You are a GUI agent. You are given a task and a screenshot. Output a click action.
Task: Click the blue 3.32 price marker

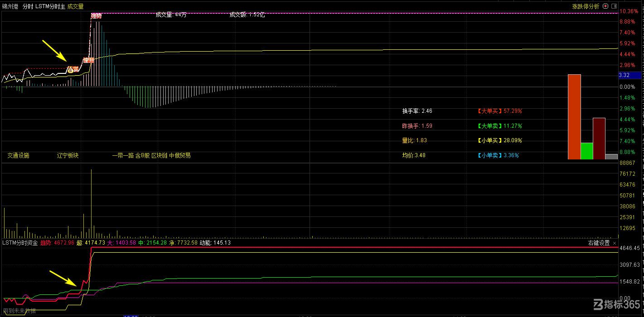pos(630,75)
